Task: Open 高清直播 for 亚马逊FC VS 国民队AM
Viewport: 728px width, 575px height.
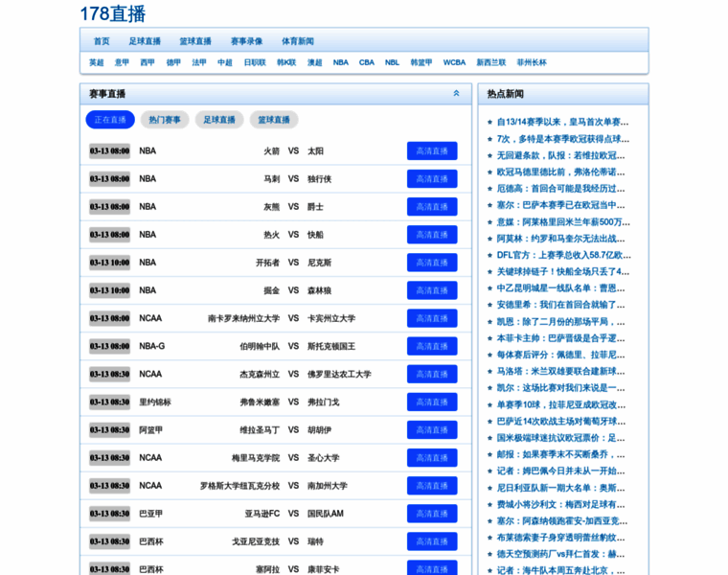Action: (432, 514)
